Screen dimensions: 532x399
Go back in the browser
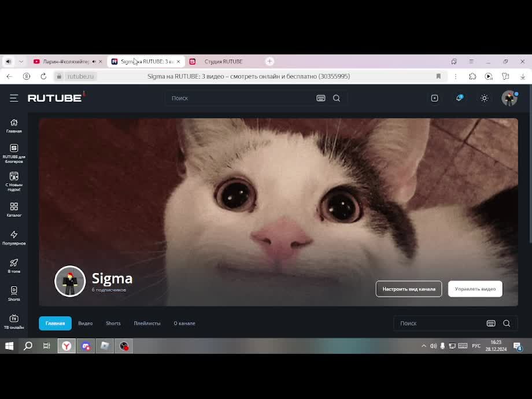point(9,76)
